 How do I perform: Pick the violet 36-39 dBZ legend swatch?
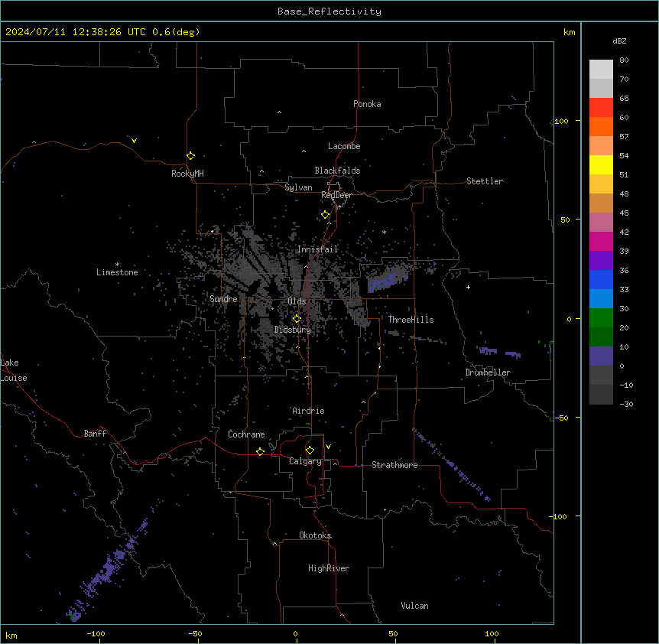[601, 261]
